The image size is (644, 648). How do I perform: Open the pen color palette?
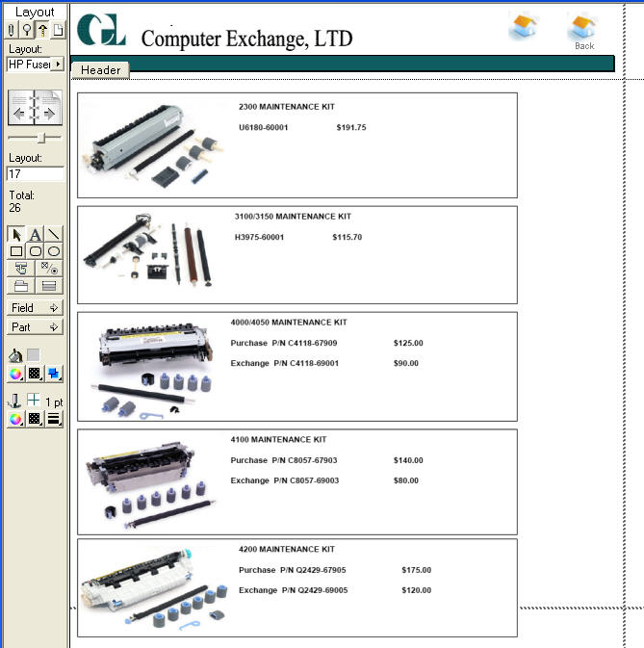[15, 419]
